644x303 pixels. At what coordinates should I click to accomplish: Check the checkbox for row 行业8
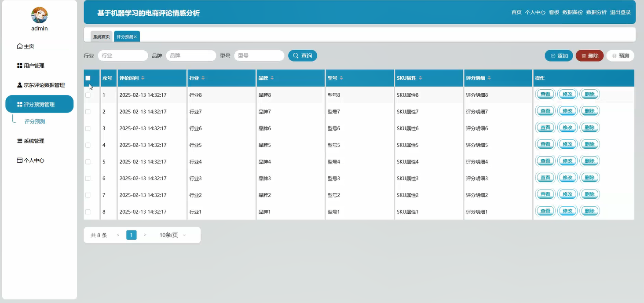tap(88, 95)
